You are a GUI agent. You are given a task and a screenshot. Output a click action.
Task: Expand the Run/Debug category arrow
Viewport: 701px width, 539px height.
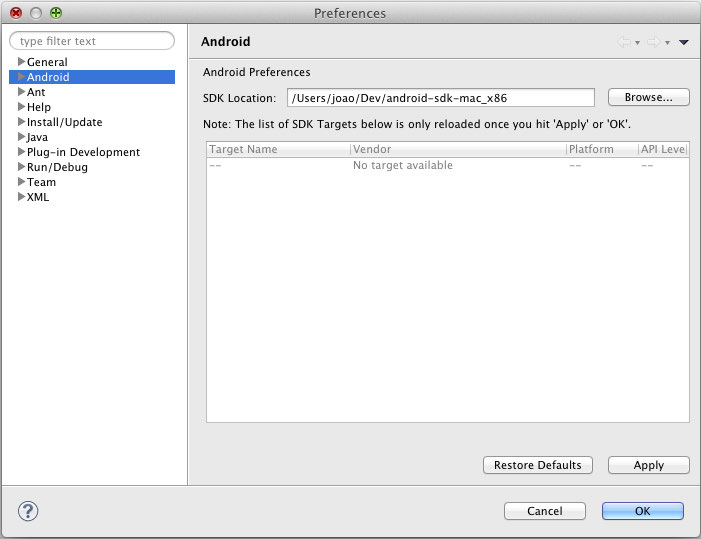21,167
